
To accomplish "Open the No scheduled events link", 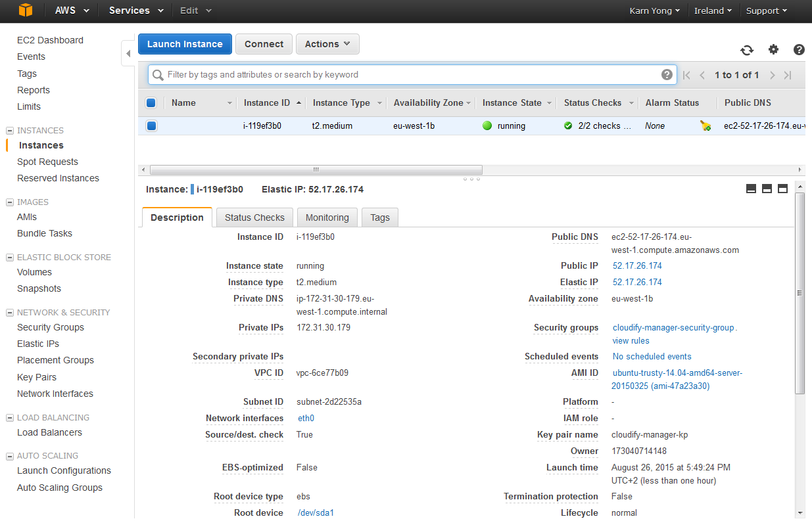I will [652, 357].
